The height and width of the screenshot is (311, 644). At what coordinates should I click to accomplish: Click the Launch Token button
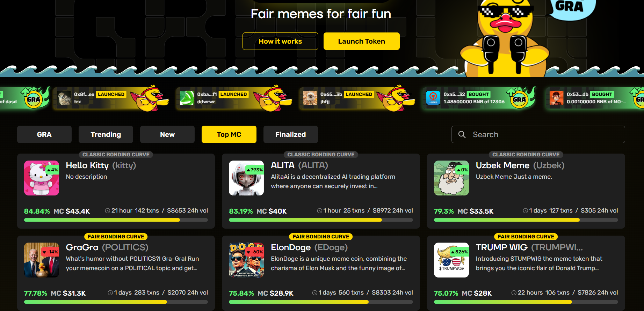pos(362,41)
